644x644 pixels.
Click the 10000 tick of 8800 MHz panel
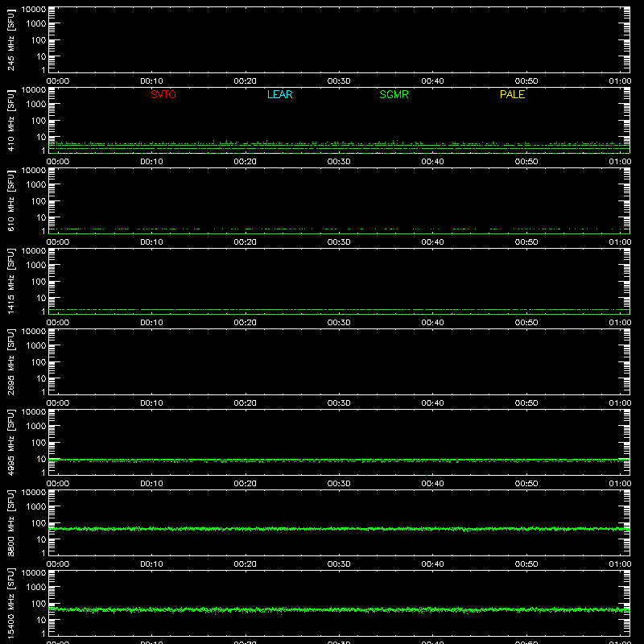pos(34,493)
